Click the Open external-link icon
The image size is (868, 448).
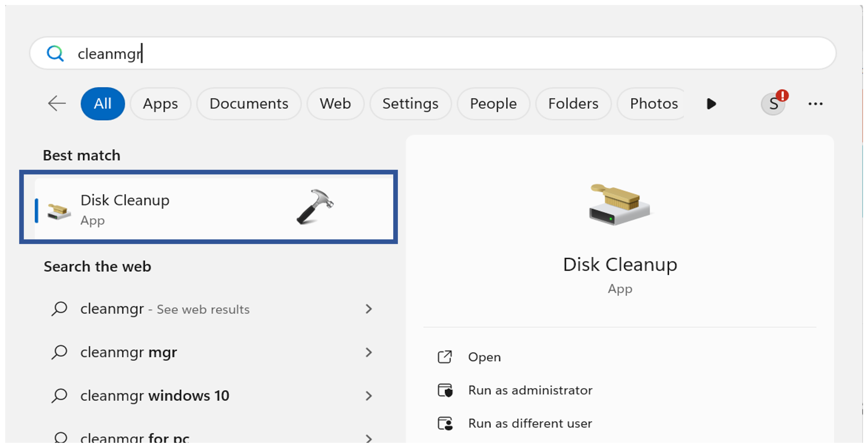tap(445, 357)
